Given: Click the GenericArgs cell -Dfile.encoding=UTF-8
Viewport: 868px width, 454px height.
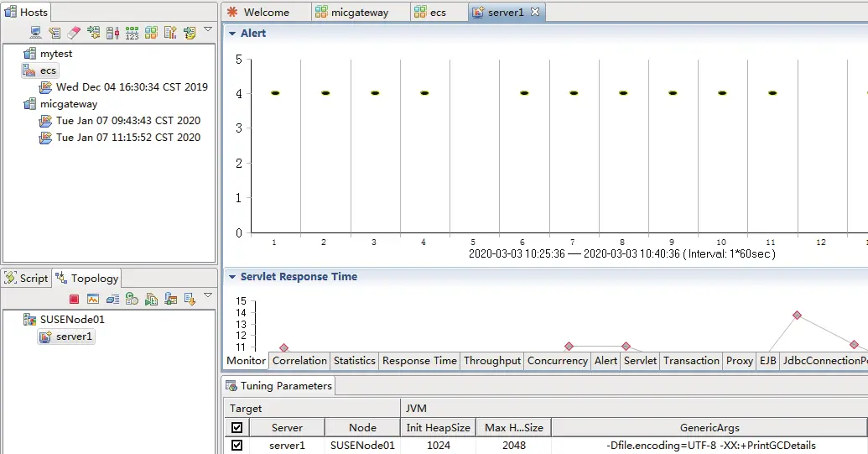Looking at the screenshot, I should point(710,445).
